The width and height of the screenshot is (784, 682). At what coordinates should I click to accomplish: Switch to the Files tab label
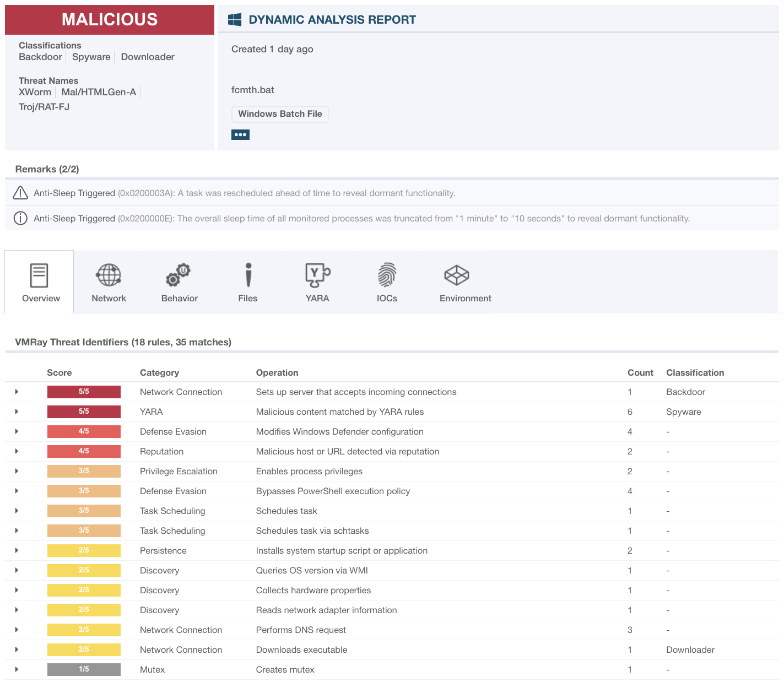point(248,298)
